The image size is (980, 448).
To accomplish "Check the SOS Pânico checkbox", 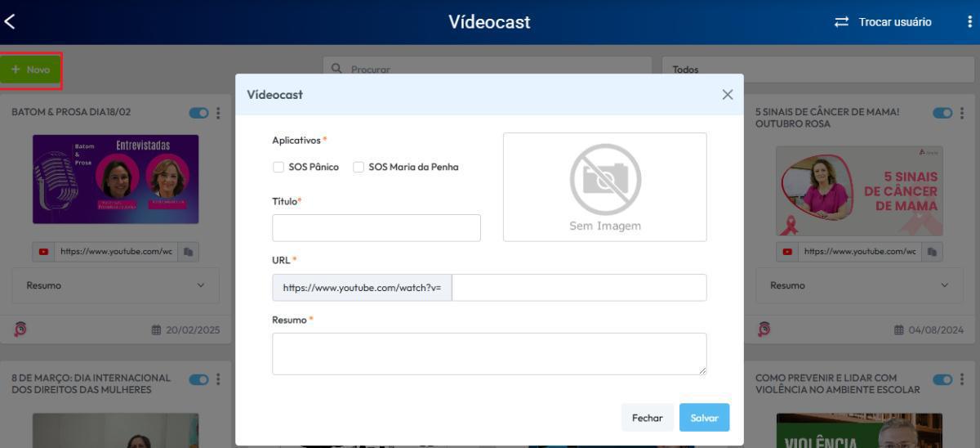I will coord(278,167).
